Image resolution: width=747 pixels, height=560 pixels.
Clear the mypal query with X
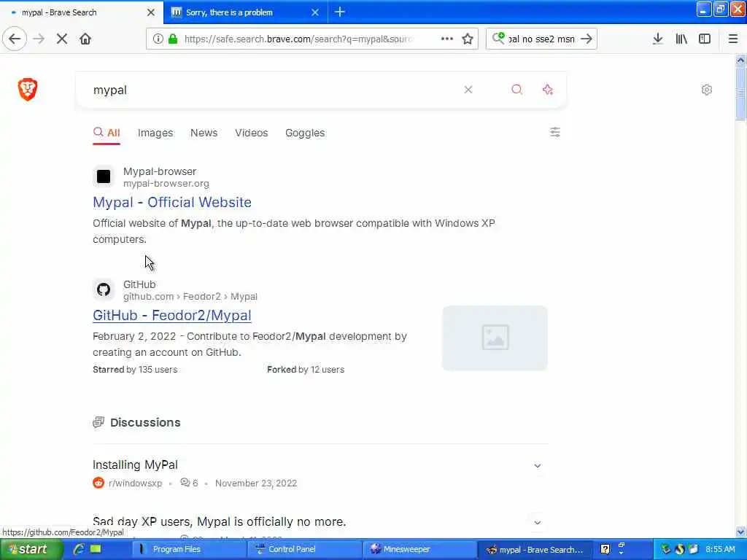(x=468, y=90)
